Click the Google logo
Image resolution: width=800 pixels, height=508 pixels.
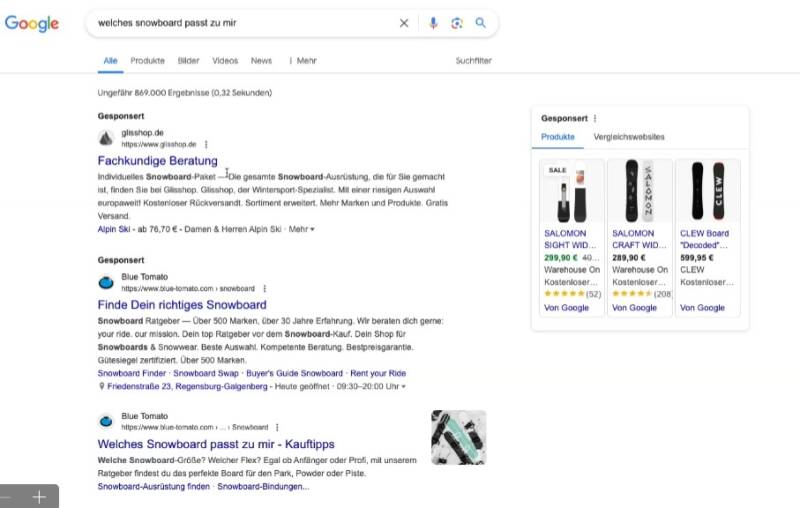(32, 23)
